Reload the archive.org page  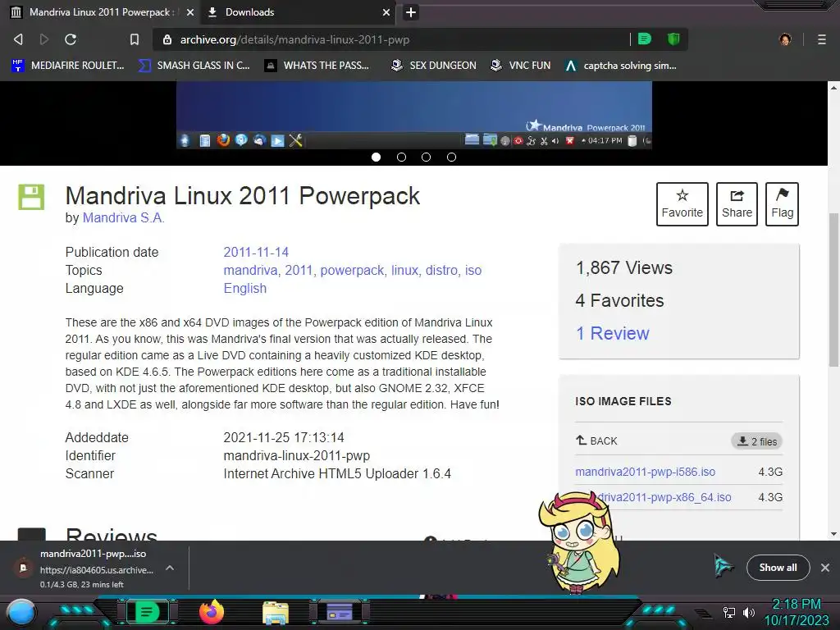pos(71,39)
